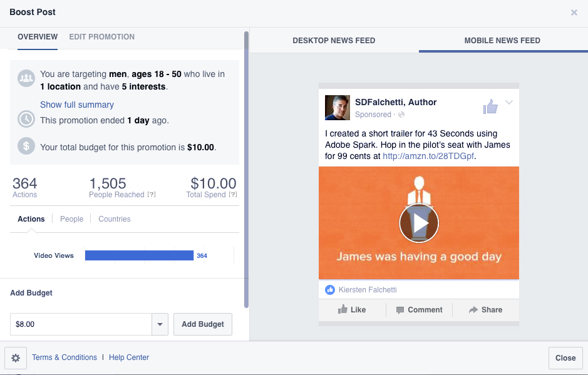588x375 pixels.
Task: Click the Share button on post
Action: click(486, 310)
